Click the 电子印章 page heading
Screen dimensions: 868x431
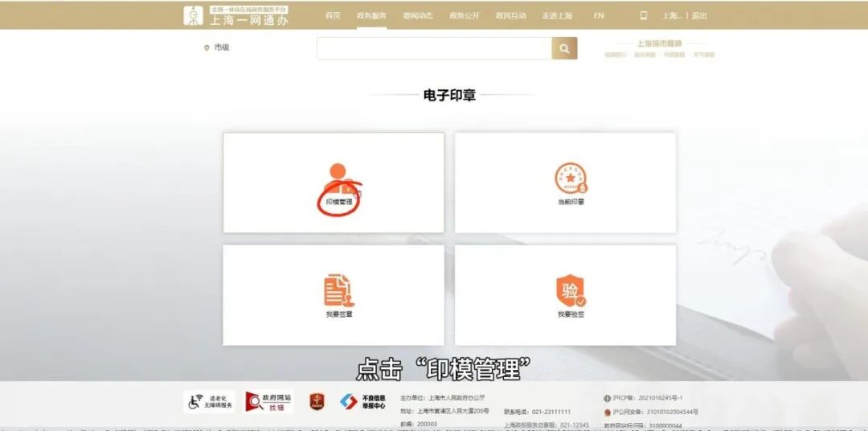pos(449,95)
